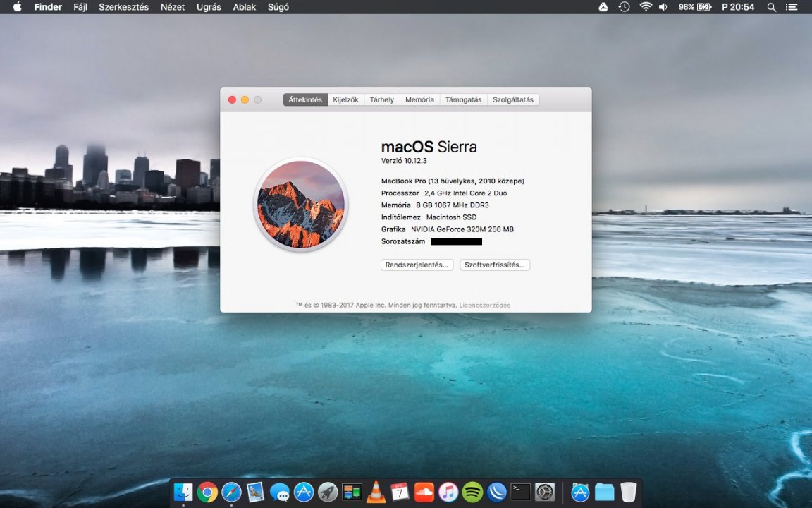Screen dimensions: 812x508
Task: Open the Wi-Fi status menu
Action: click(645, 7)
